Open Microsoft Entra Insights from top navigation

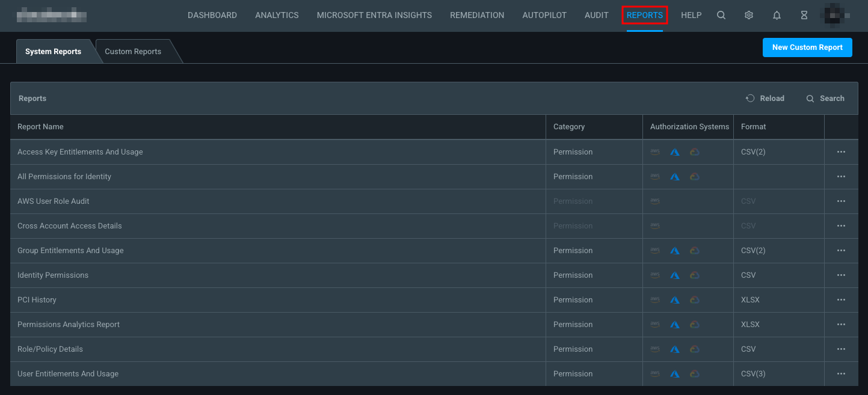click(374, 15)
